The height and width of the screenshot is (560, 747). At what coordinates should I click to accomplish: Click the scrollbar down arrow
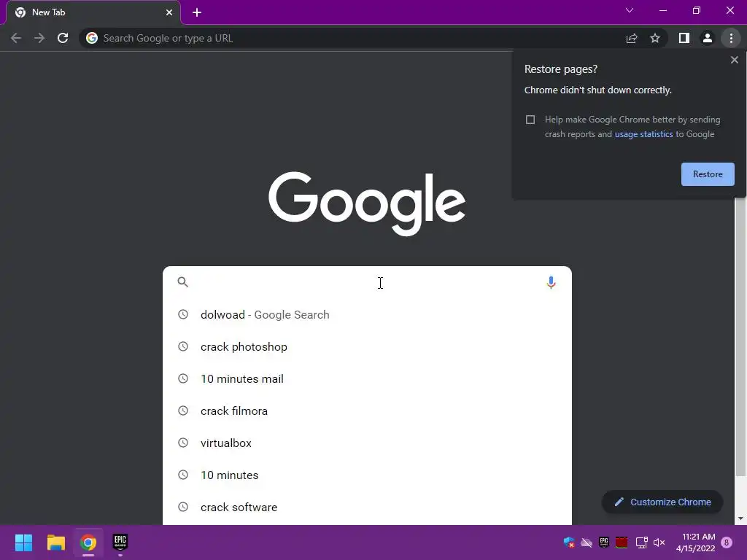pos(740,518)
